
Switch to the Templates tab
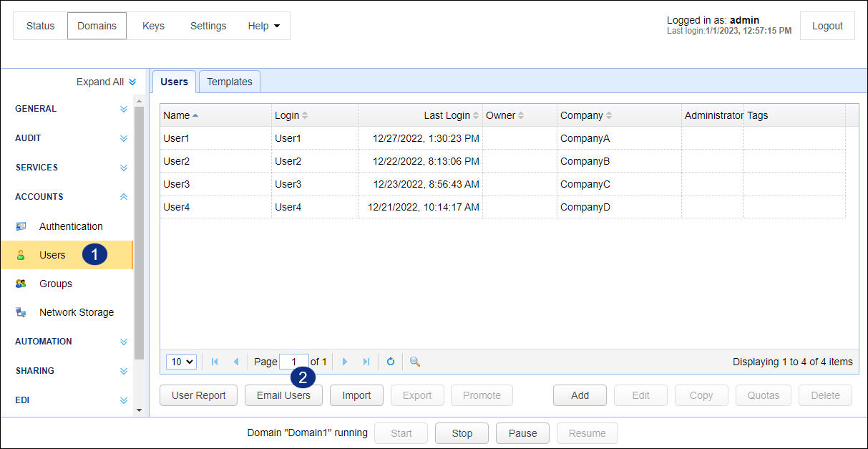[x=230, y=82]
